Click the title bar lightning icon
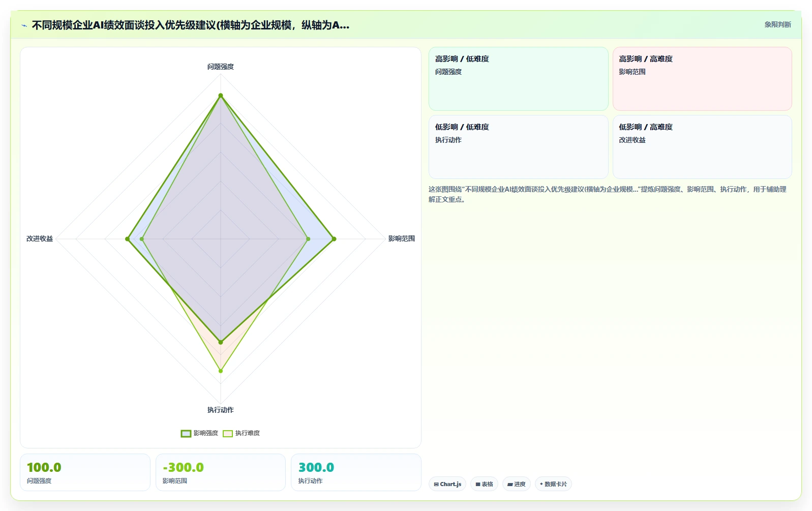 [x=24, y=25]
